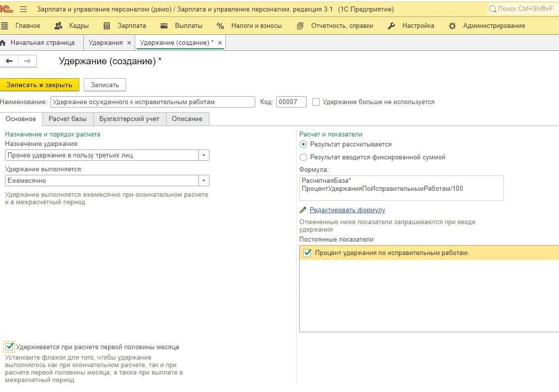Toggle 'Удерживается при расчете первой половины месяца'
Screen dimensions: 559x392
9,347
